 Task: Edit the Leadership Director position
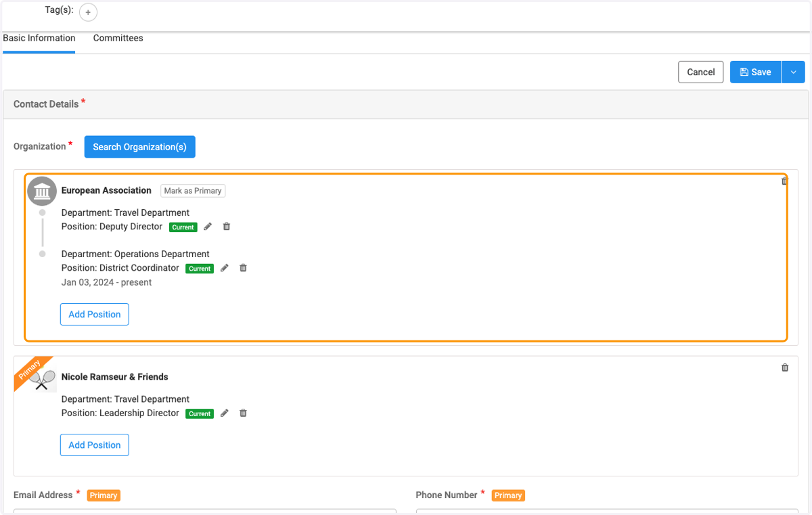pyautogui.click(x=225, y=413)
